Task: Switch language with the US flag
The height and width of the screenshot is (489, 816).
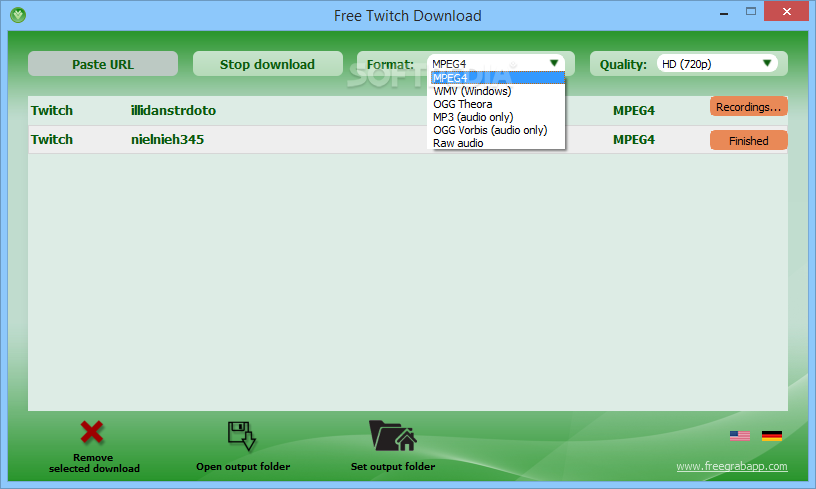Action: click(x=740, y=436)
